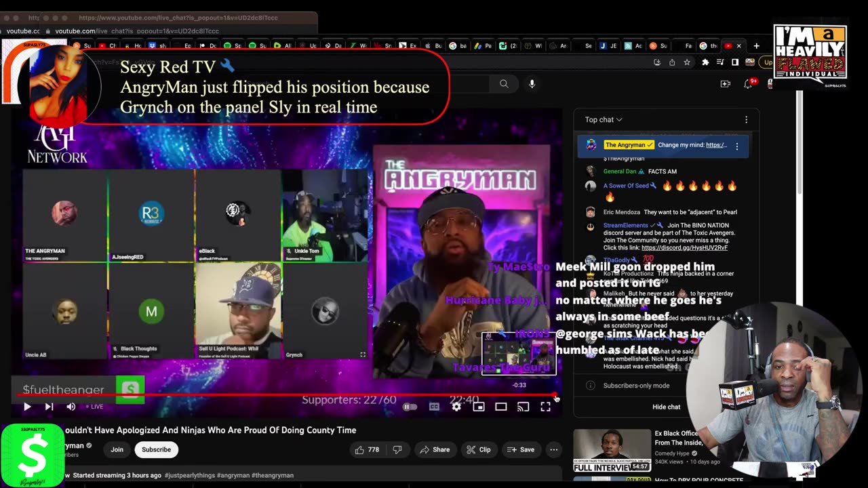Expand the Top chat dropdown

point(604,120)
